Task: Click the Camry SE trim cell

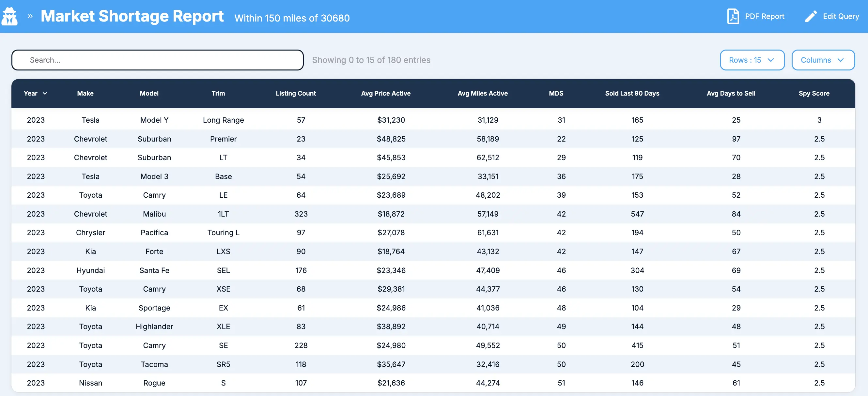Action: point(224,345)
